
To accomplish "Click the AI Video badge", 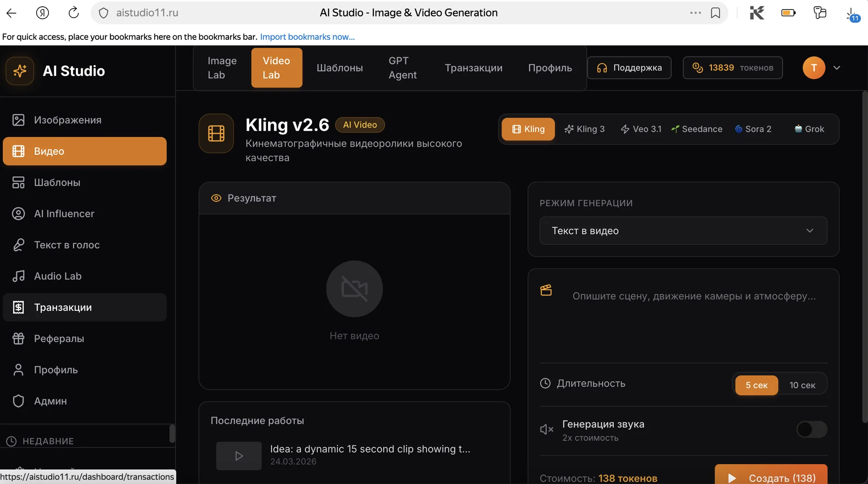I will pyautogui.click(x=360, y=125).
